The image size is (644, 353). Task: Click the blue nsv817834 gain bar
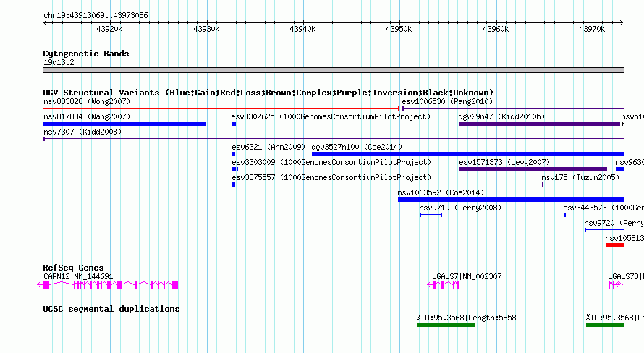pos(124,124)
